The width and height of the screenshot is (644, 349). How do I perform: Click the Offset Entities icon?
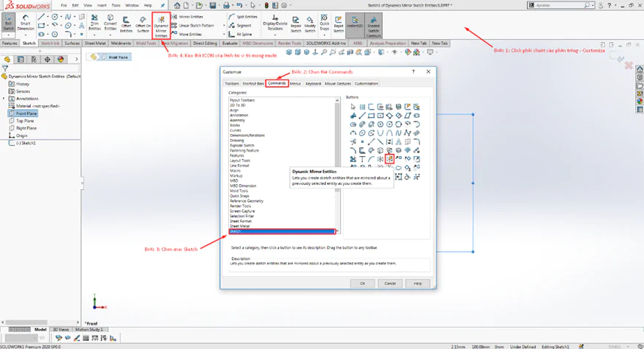point(126,24)
